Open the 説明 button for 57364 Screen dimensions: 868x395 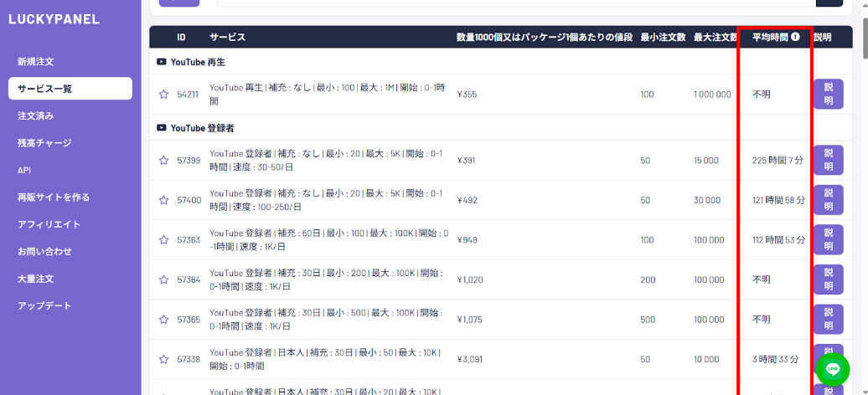(828, 280)
